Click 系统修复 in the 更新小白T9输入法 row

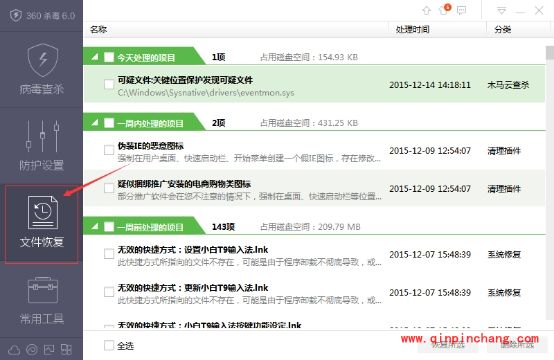pos(504,293)
